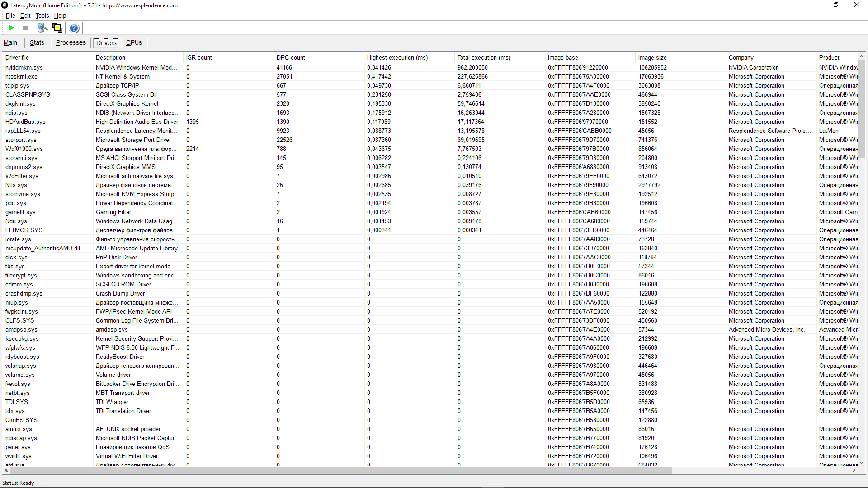Screen dimensions: 868x488
Task: Switch to the Main tab
Action: 10,42
